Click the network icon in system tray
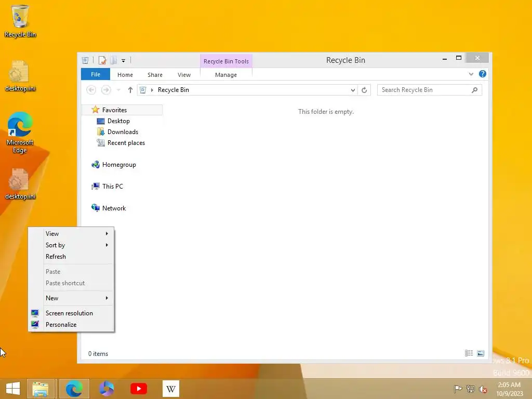 471,389
